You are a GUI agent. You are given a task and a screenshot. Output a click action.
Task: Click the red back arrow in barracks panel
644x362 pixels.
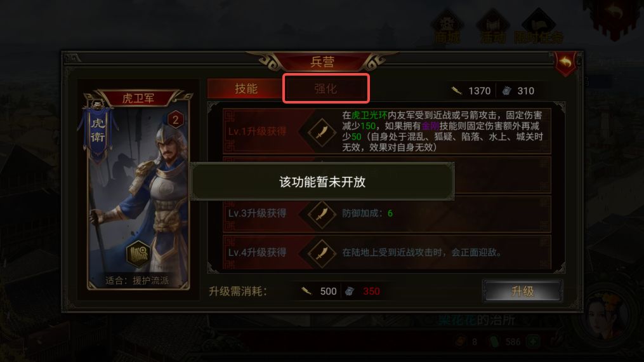pos(565,64)
